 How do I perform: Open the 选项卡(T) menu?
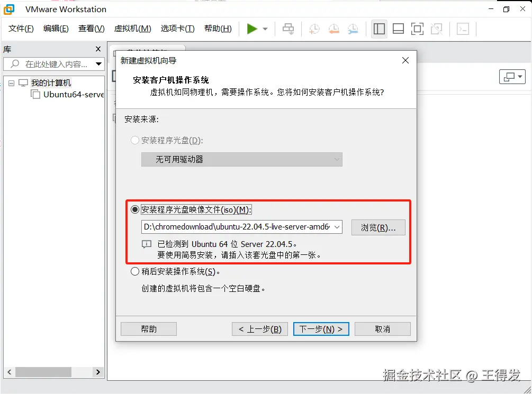tap(177, 29)
